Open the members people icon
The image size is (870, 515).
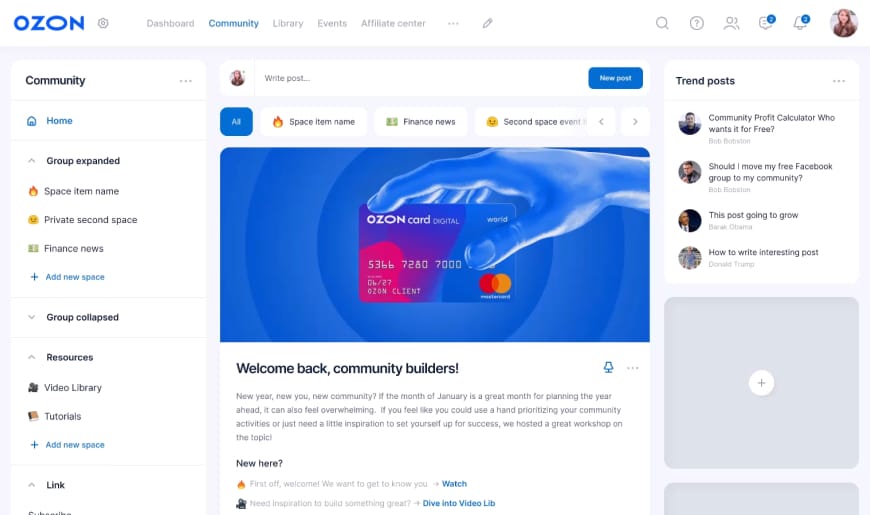[731, 23]
